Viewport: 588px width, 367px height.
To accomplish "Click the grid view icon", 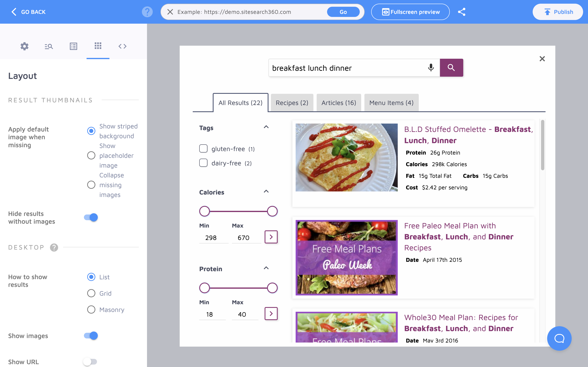I will 98,46.
